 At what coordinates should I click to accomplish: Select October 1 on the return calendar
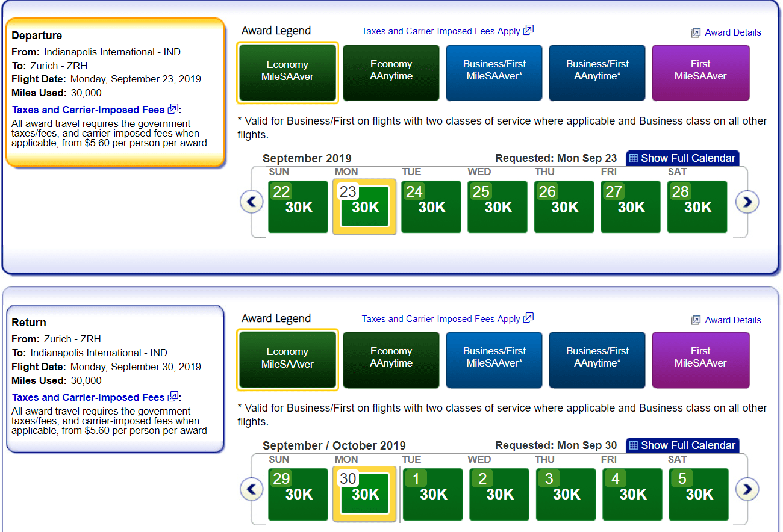(431, 494)
